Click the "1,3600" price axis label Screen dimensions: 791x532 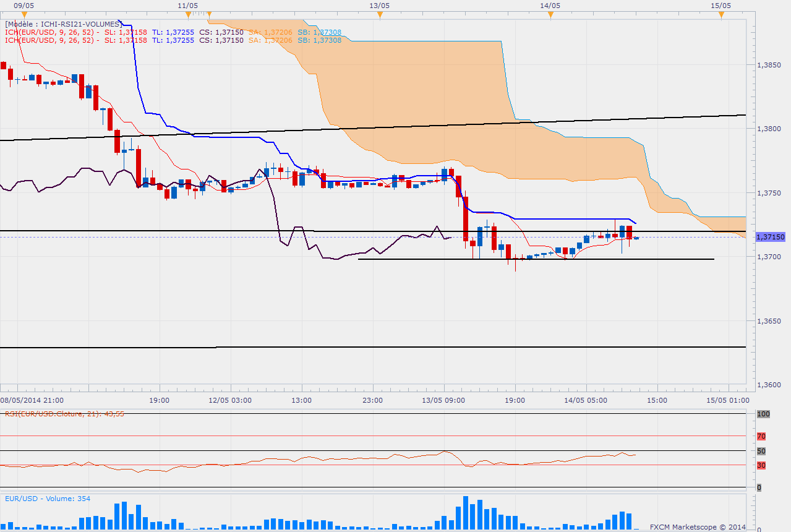tap(769, 385)
